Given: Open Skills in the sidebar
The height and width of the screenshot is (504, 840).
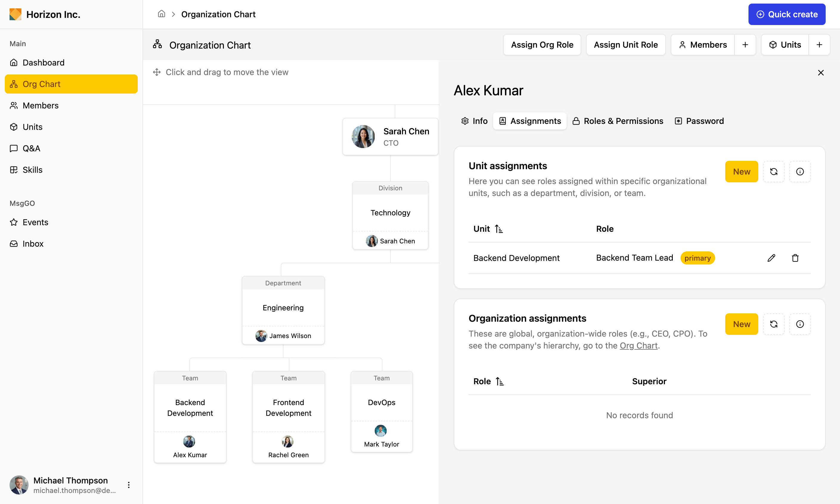Looking at the screenshot, I should click(x=32, y=170).
